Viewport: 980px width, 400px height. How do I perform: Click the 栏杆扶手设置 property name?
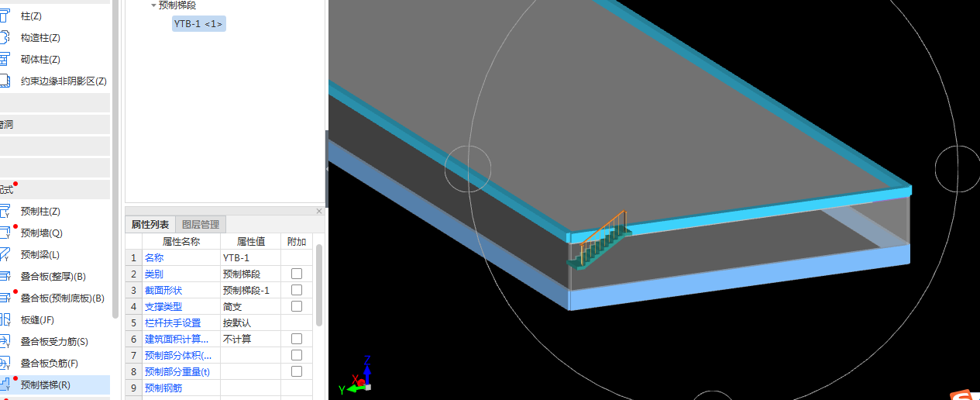(173, 322)
